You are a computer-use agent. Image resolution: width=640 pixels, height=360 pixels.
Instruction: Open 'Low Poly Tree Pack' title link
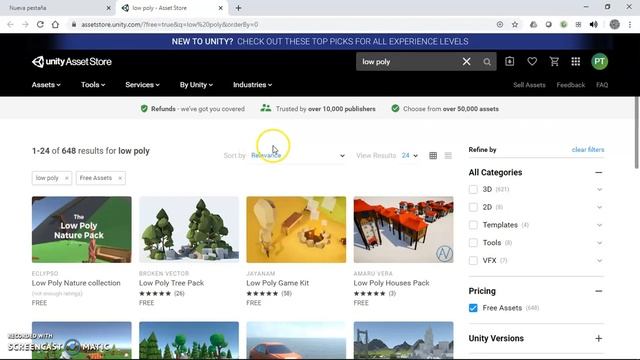(171, 283)
